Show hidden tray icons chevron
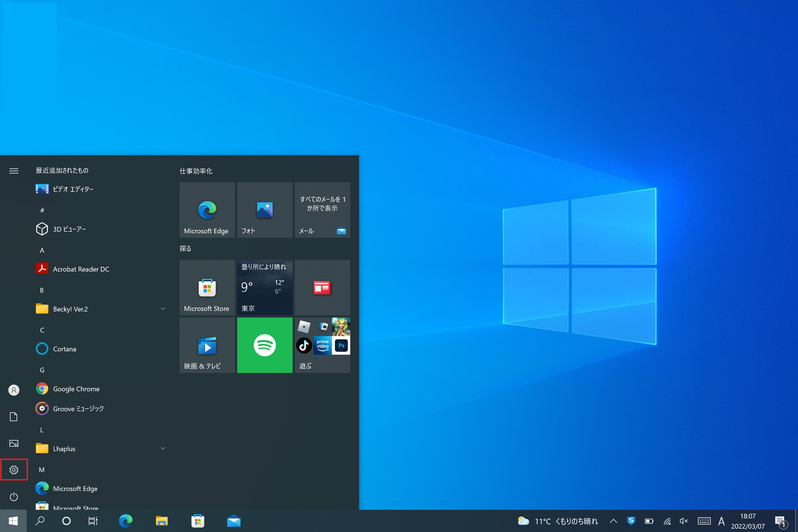 tap(613, 521)
